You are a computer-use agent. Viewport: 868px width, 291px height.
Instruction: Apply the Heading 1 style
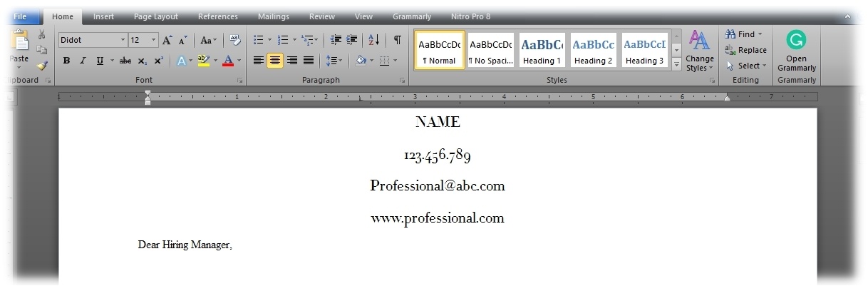pos(542,50)
